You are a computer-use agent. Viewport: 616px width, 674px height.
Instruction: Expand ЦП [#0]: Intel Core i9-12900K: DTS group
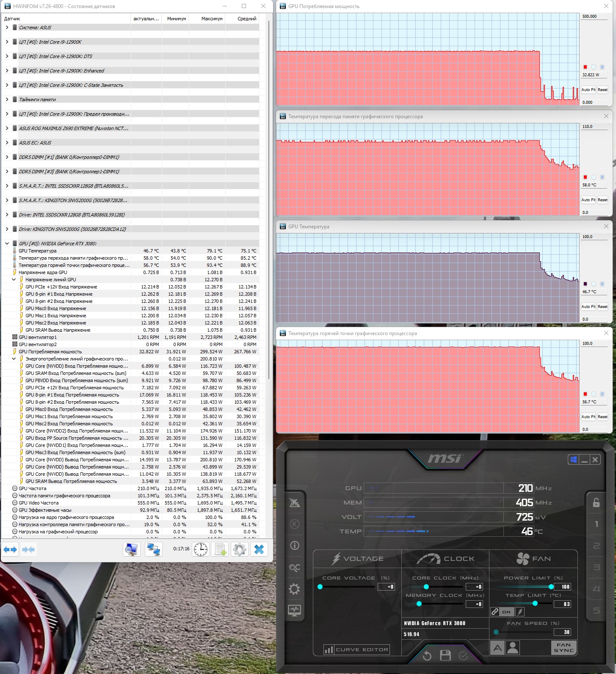[7, 56]
